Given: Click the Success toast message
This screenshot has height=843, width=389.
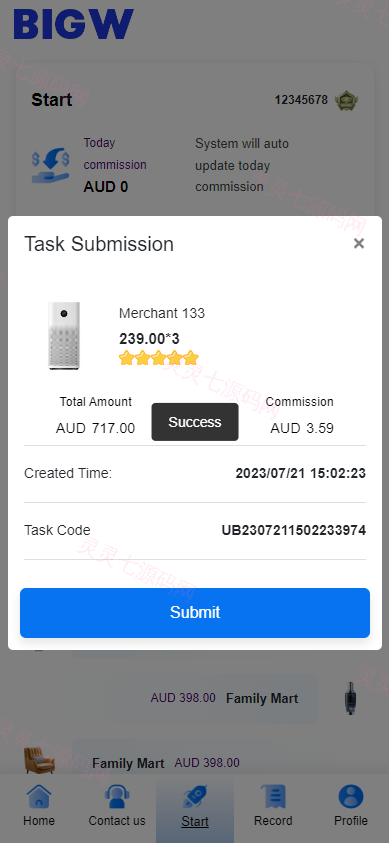Looking at the screenshot, I should click(194, 422).
